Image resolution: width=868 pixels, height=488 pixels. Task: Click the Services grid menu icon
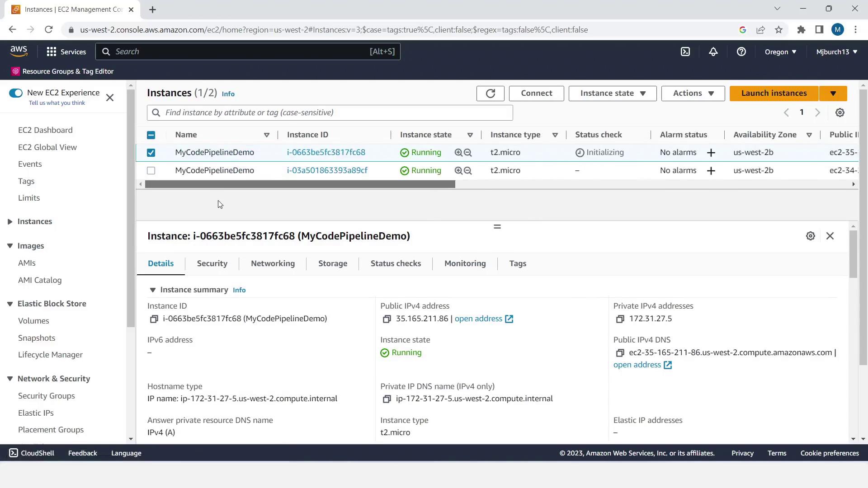[52, 52]
